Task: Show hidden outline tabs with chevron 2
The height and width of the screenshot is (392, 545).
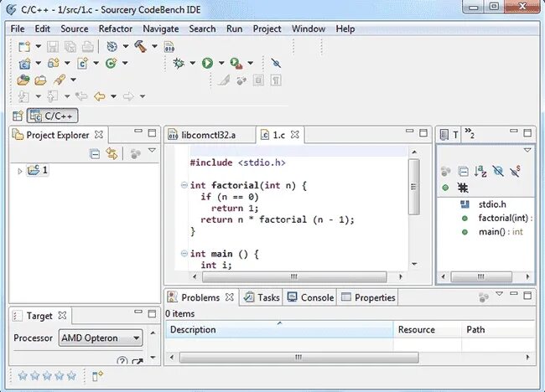Action: (470, 133)
